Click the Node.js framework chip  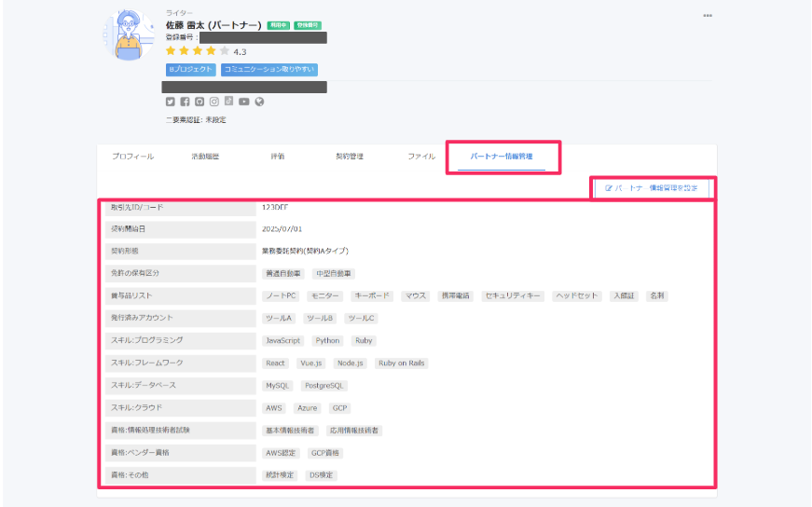pos(351,363)
